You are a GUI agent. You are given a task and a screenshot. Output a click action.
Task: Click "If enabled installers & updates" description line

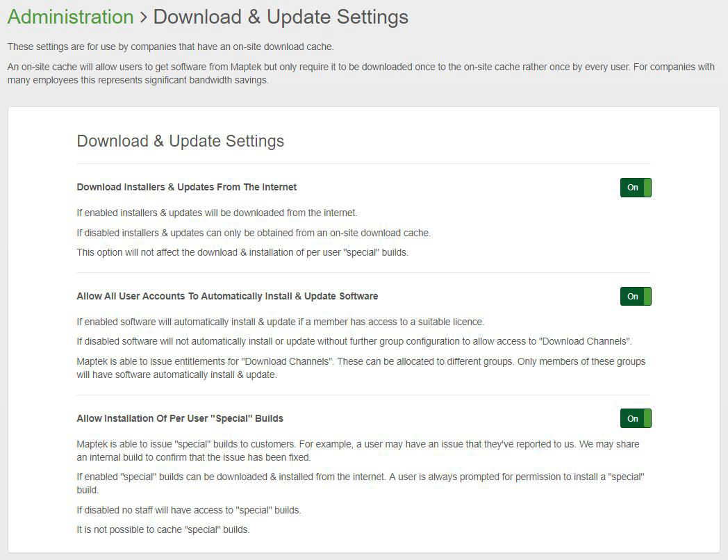(x=217, y=213)
